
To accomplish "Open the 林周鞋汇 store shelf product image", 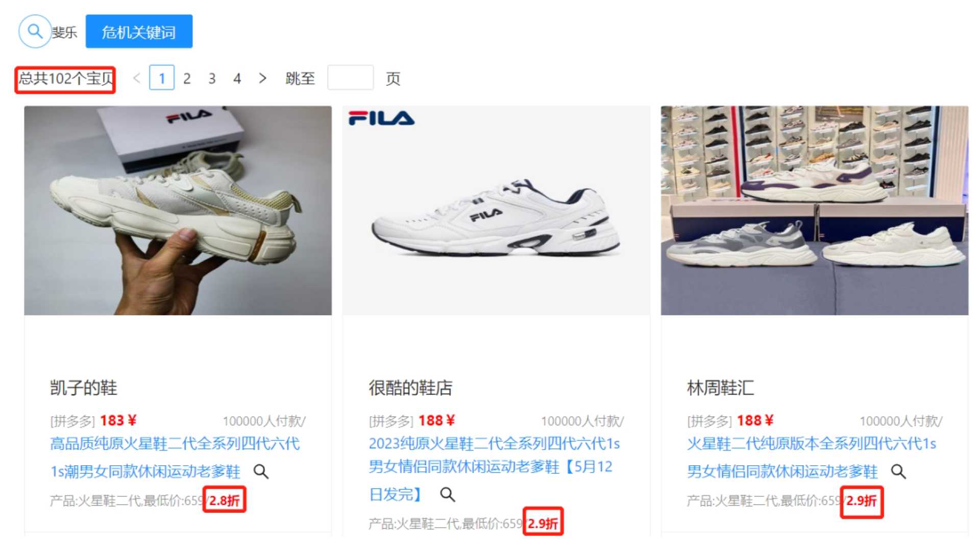I will pos(815,210).
